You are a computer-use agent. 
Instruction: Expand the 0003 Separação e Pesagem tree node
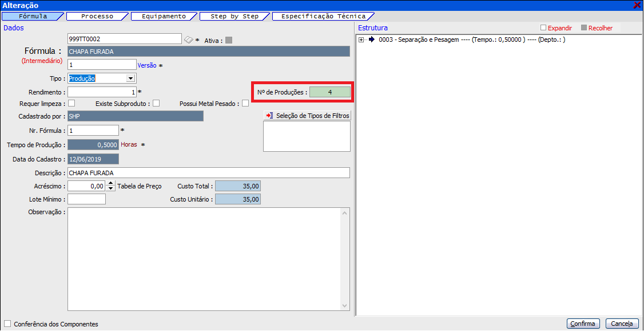(361, 40)
